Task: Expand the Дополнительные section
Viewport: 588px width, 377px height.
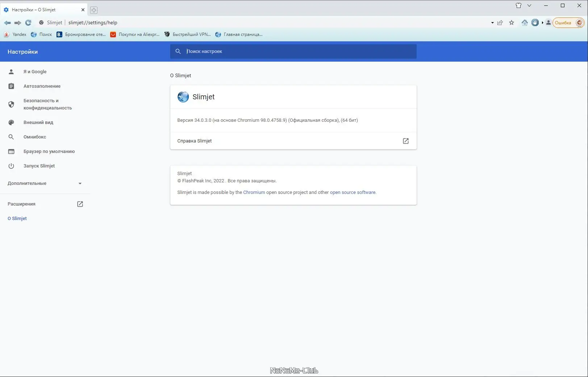Action: pyautogui.click(x=45, y=183)
